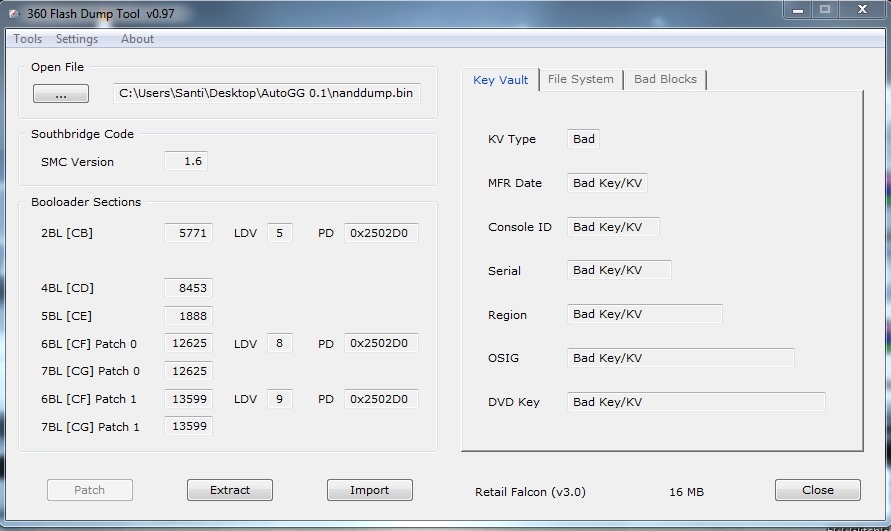
Task: Click the 6BL [CF] Patch 0 value 12625
Action: pos(189,343)
